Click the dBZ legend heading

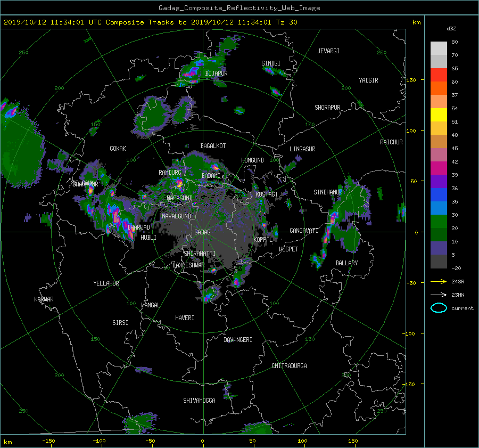tap(451, 29)
